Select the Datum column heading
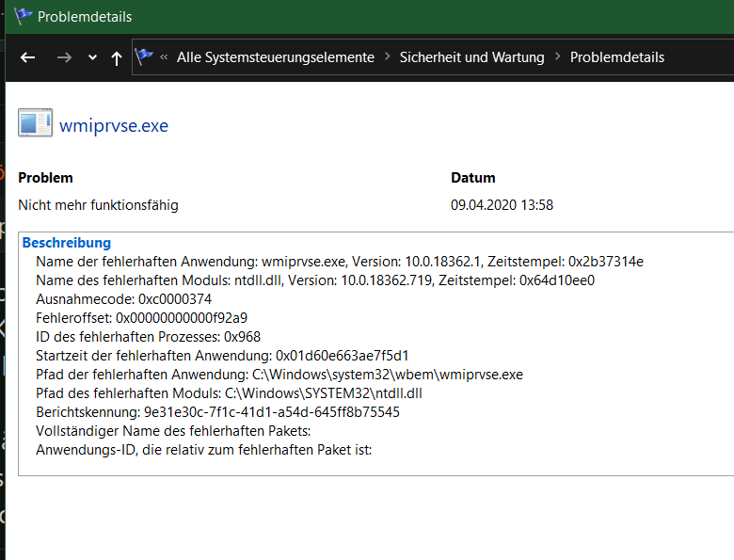The width and height of the screenshot is (734, 560). coord(472,178)
